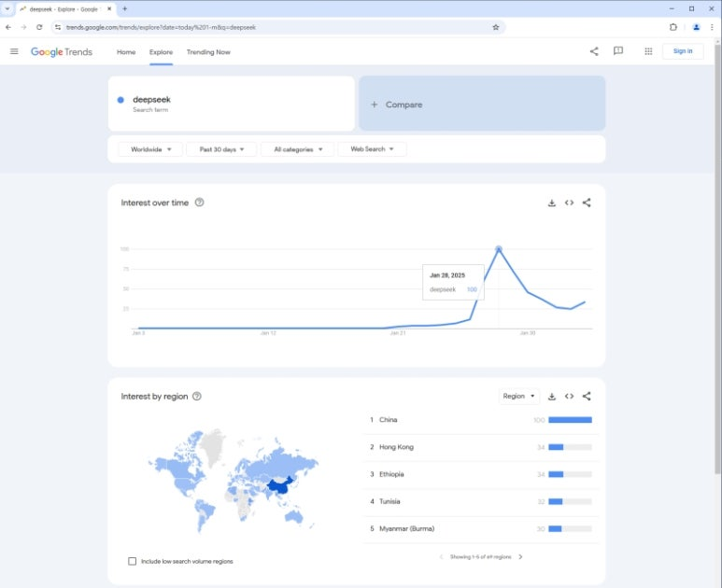Bookmark this page with the star

(x=496, y=27)
